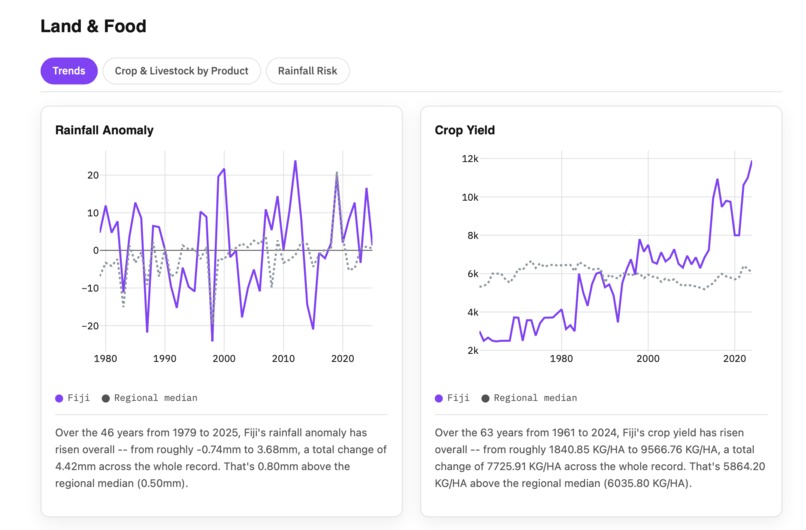This screenshot has width=806, height=530.
Task: Click the Rainfall Anomaly chart title
Action: click(104, 130)
